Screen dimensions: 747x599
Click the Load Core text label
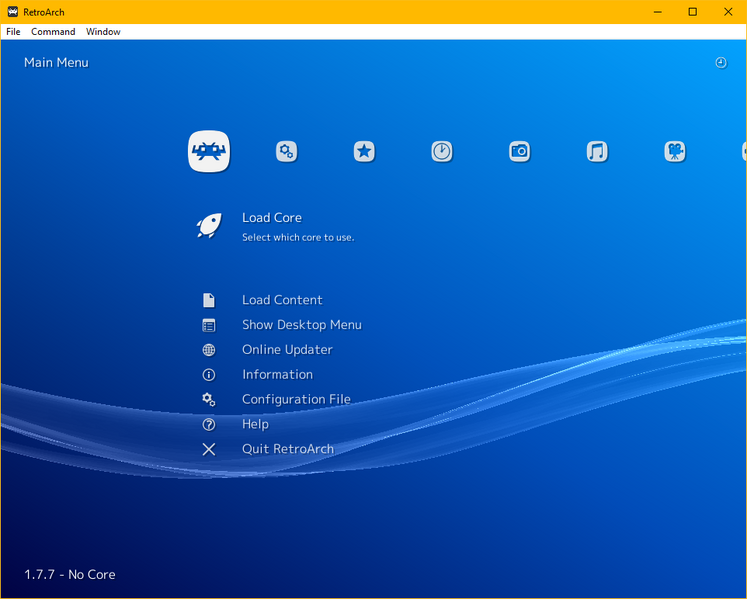[x=272, y=218]
